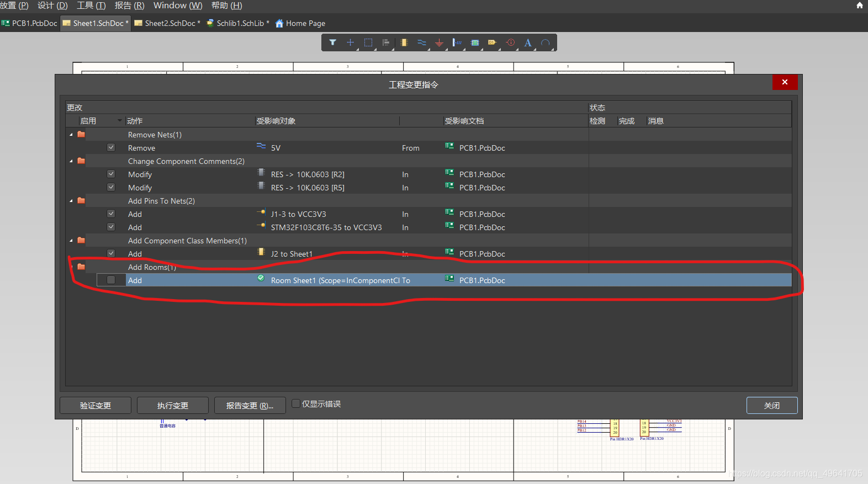Click the place sheet symbol tool
The height and width of the screenshot is (484, 868).
point(475,42)
